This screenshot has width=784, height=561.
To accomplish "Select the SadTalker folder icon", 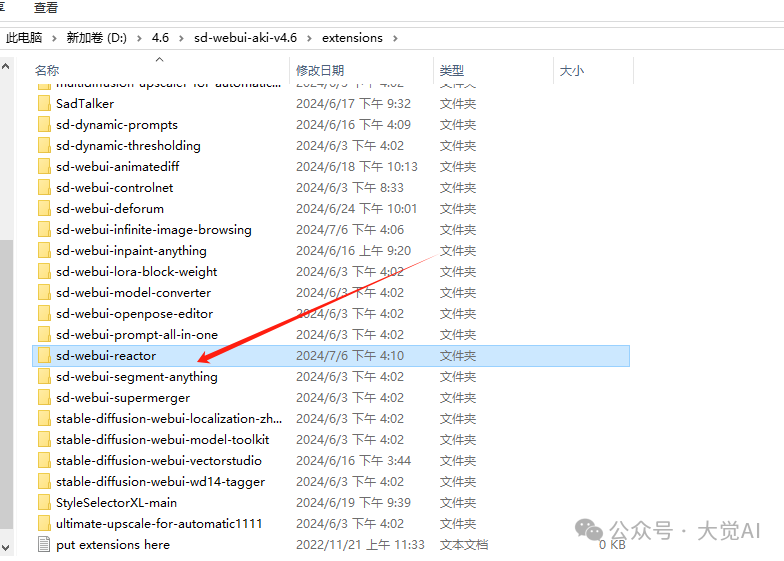I will coord(44,104).
